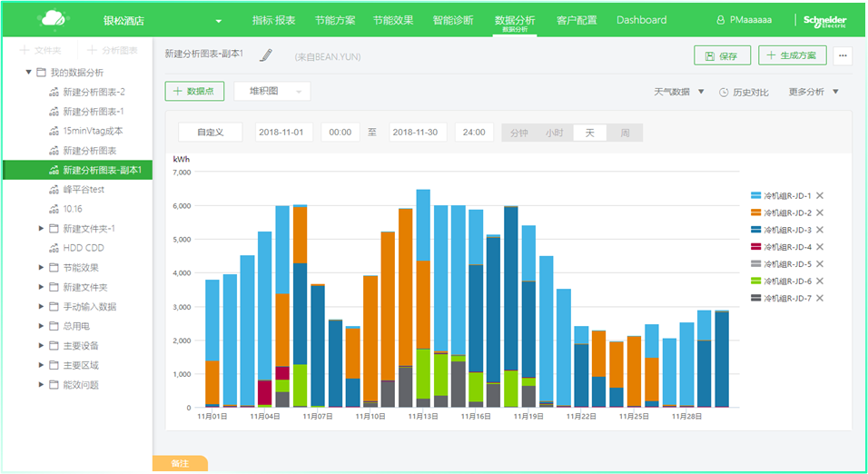Open the 峰平谷test chart item

tap(84, 190)
